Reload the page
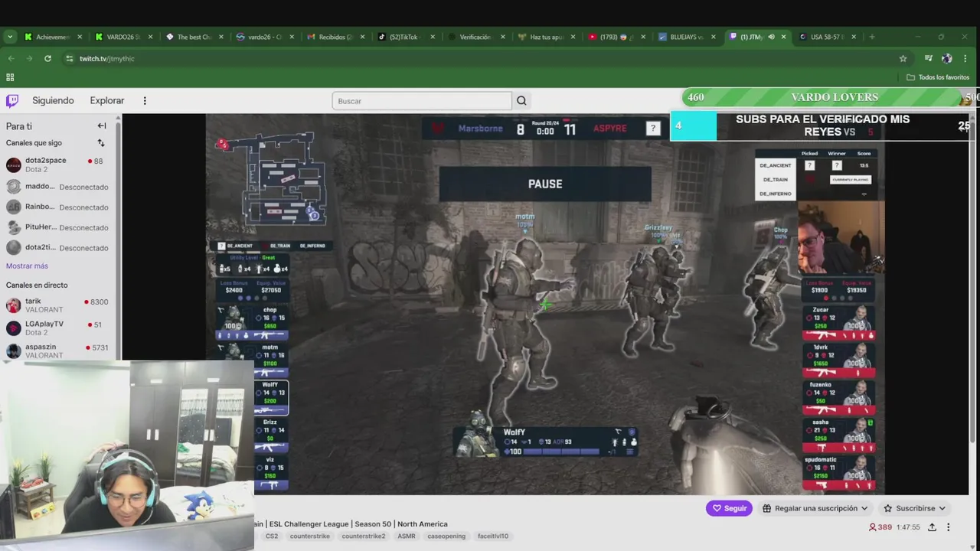980x551 pixels. (x=47, y=58)
